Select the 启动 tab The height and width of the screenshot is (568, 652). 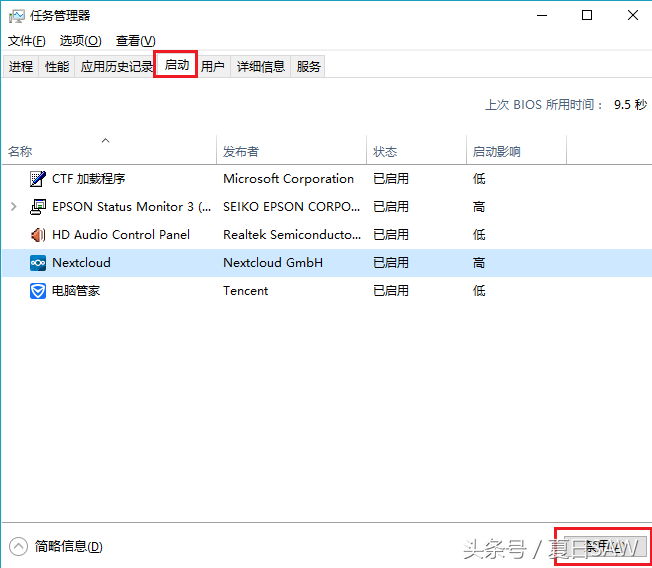pos(176,65)
